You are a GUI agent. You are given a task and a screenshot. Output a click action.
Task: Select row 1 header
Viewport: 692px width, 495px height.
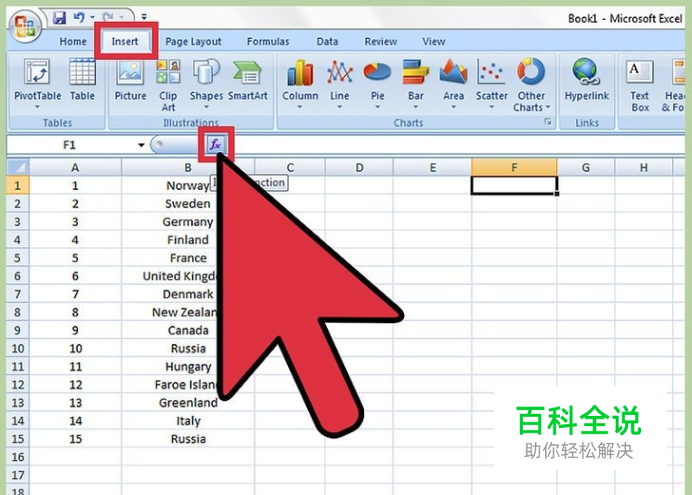pos(18,185)
